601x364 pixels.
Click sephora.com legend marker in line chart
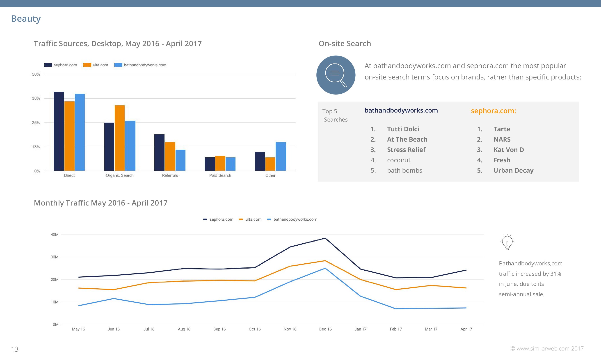[x=205, y=219]
